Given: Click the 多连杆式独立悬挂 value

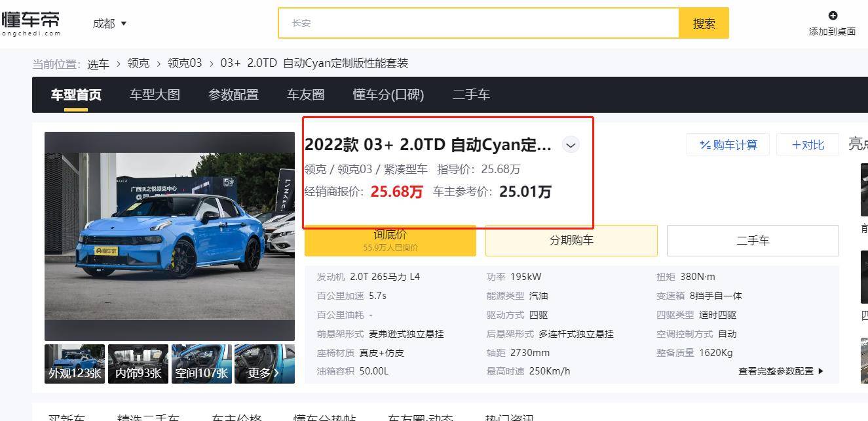Looking at the screenshot, I should click(576, 334).
